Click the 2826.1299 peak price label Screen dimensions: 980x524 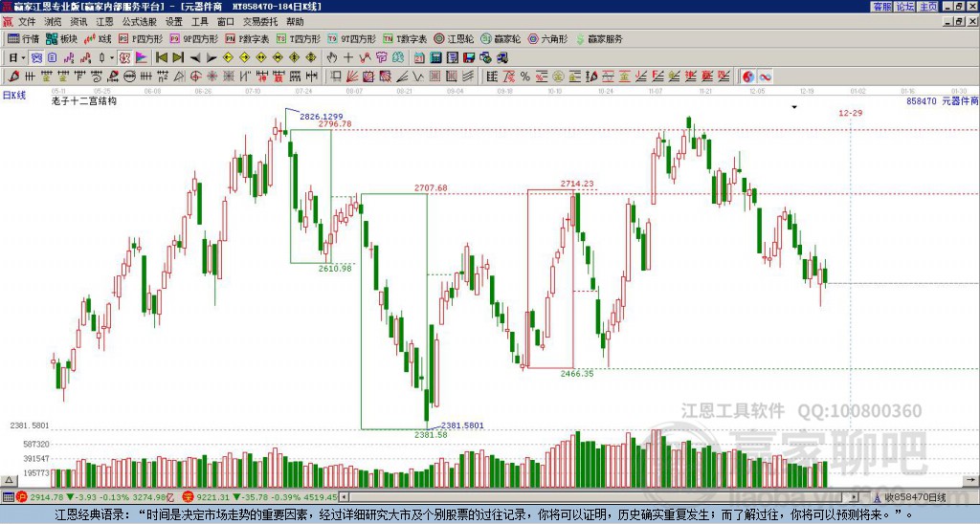[322, 116]
